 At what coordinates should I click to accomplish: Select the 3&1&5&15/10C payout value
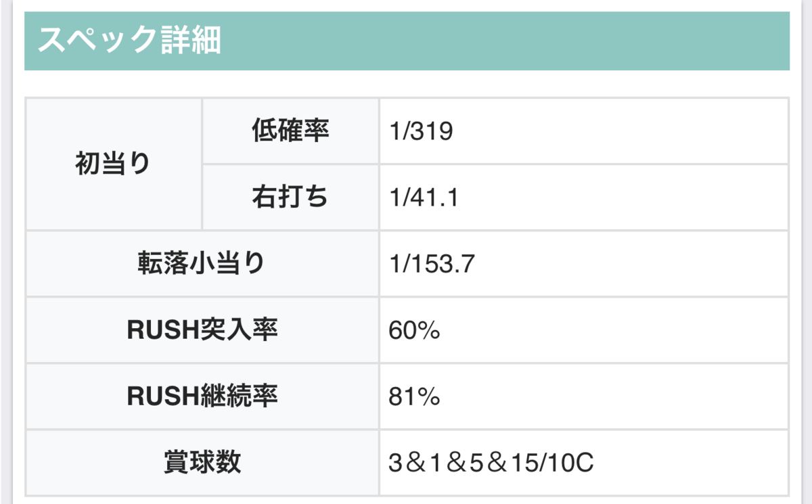pos(491,463)
